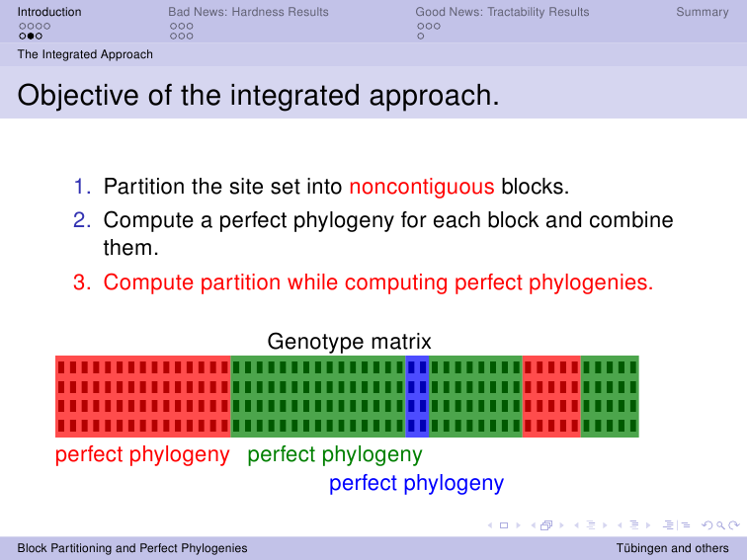Click the narrow blue block in the matrix
747x560 pixels.
(417, 396)
